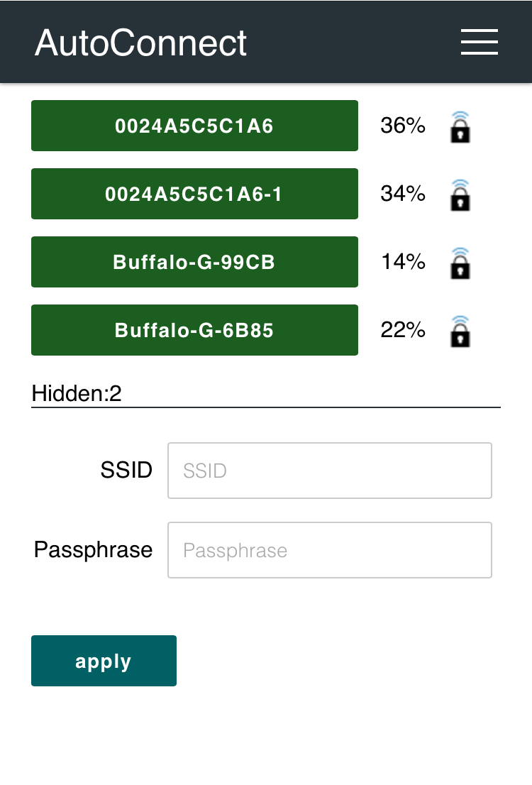
Task: Click the 22% signal strength value
Action: pyautogui.click(x=403, y=330)
